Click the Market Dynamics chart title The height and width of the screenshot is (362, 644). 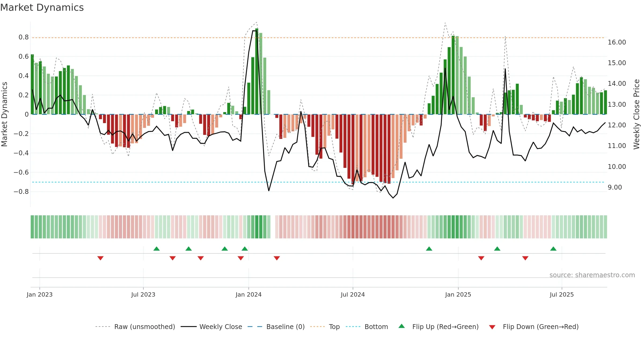42,8
